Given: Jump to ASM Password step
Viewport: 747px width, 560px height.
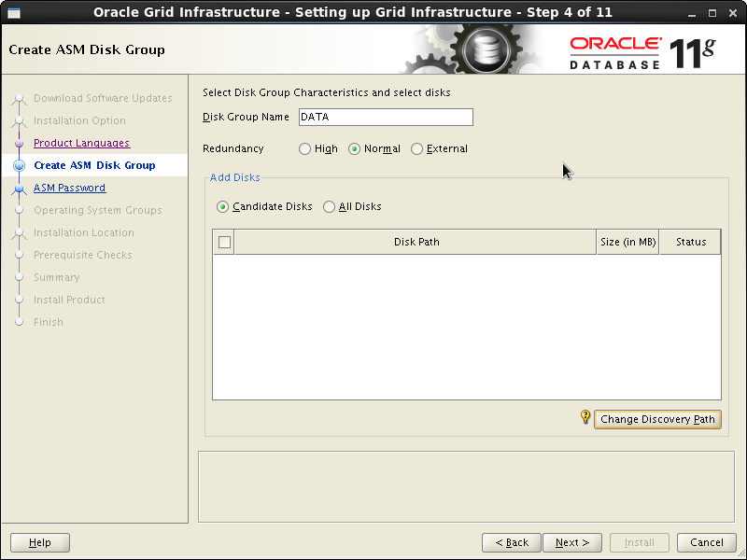Looking at the screenshot, I should (x=69, y=188).
